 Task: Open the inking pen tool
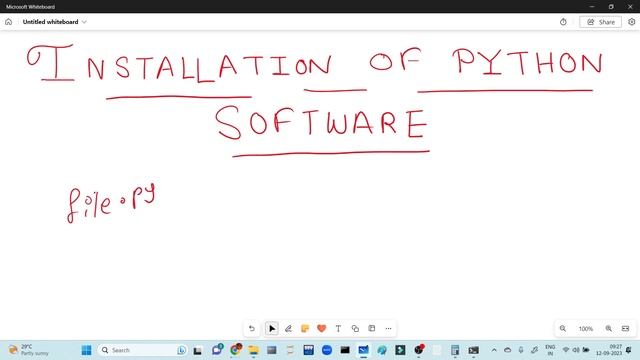[289, 329]
